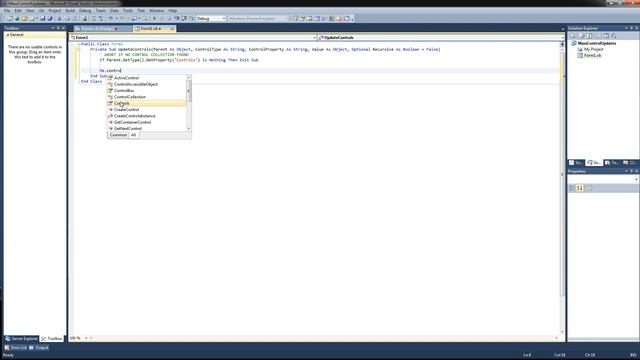
Task: Click the Cut toolbar icon
Action: click(x=60, y=18)
